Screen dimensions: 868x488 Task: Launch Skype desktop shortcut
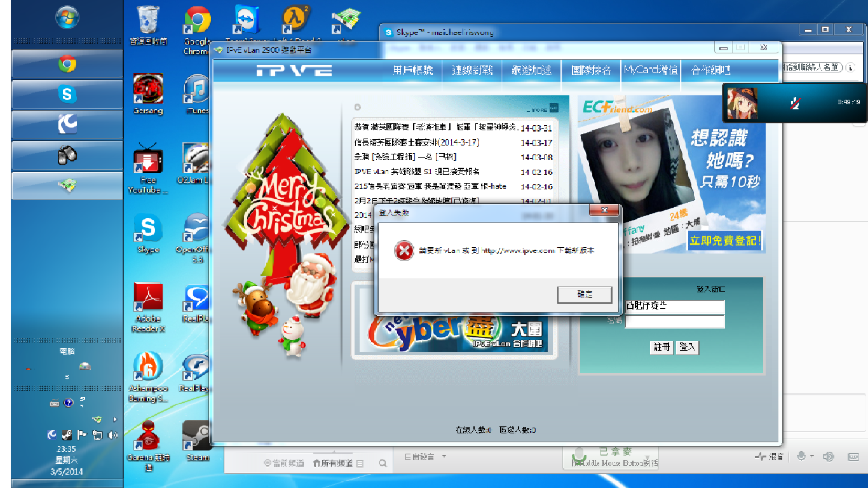pos(148,233)
